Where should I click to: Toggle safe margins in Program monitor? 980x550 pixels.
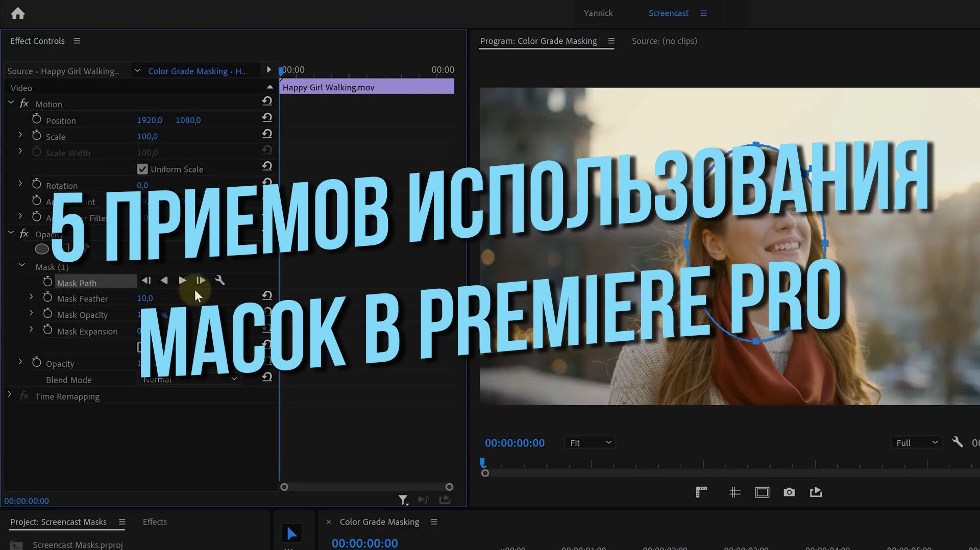coord(762,492)
